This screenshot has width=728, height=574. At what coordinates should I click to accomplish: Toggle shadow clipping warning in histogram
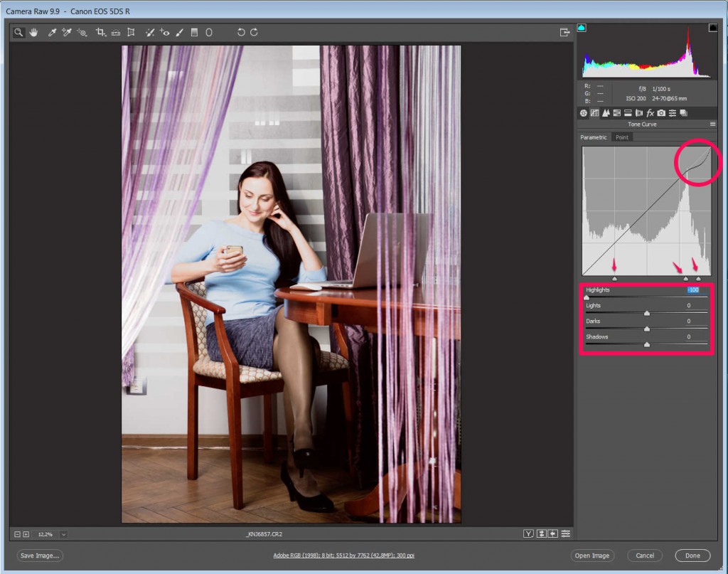(x=582, y=28)
